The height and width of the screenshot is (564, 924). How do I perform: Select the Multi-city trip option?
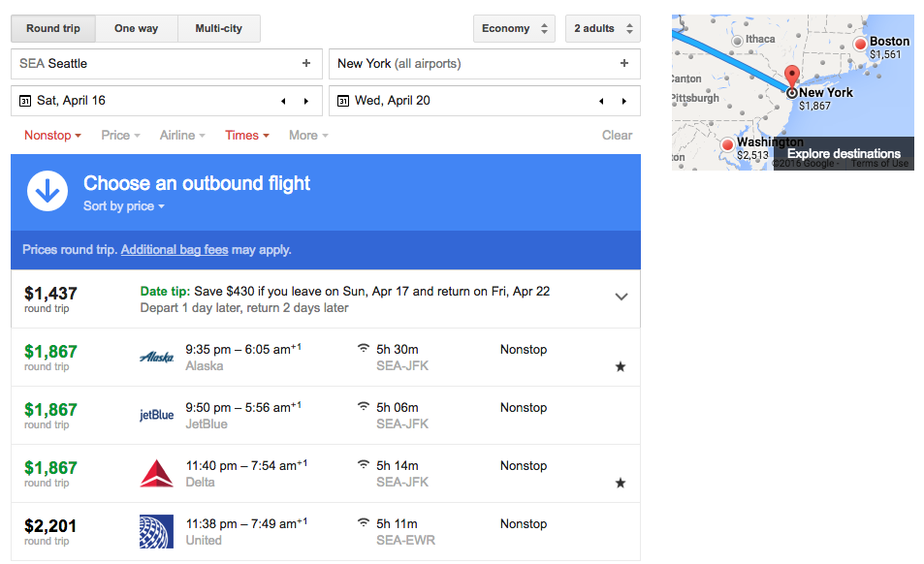218,28
